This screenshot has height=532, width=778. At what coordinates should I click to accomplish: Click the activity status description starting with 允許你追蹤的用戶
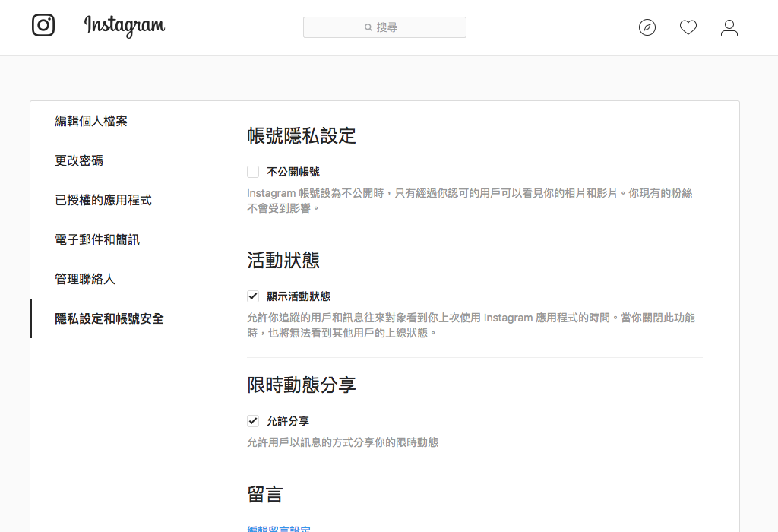pos(471,325)
